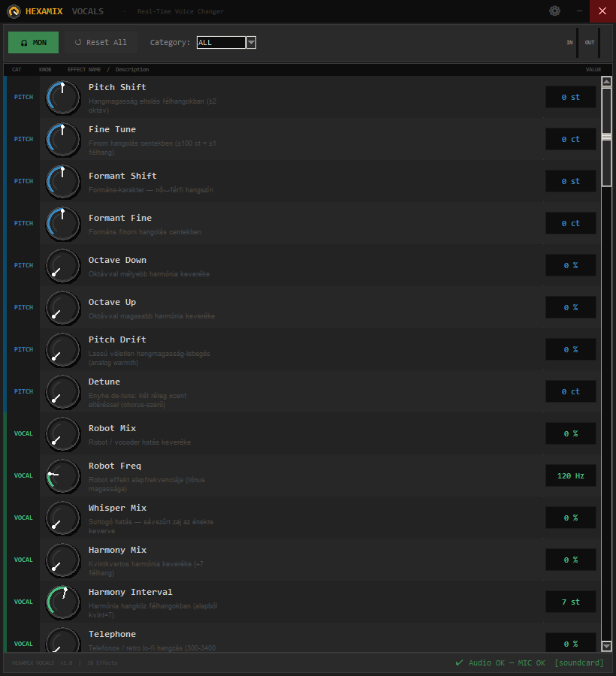The height and width of the screenshot is (676, 616).
Task: Click scrollbar up arrow
Action: [x=606, y=81]
